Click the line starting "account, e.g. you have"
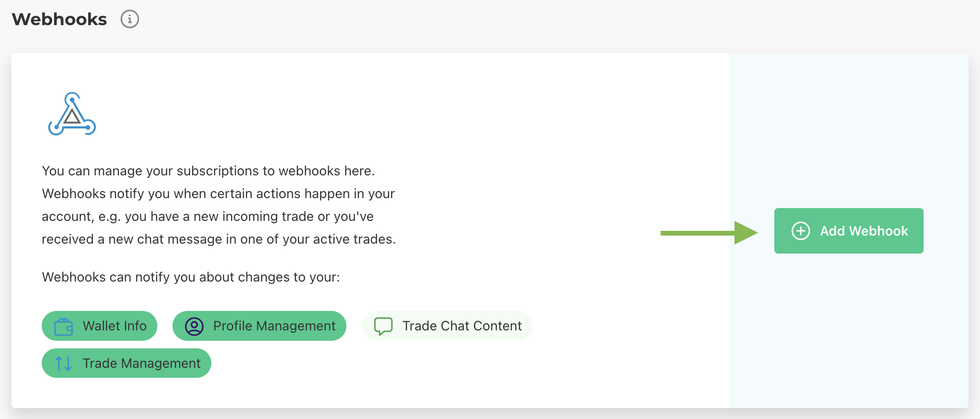Screen dimensions: 980x419 pyautogui.click(x=208, y=217)
